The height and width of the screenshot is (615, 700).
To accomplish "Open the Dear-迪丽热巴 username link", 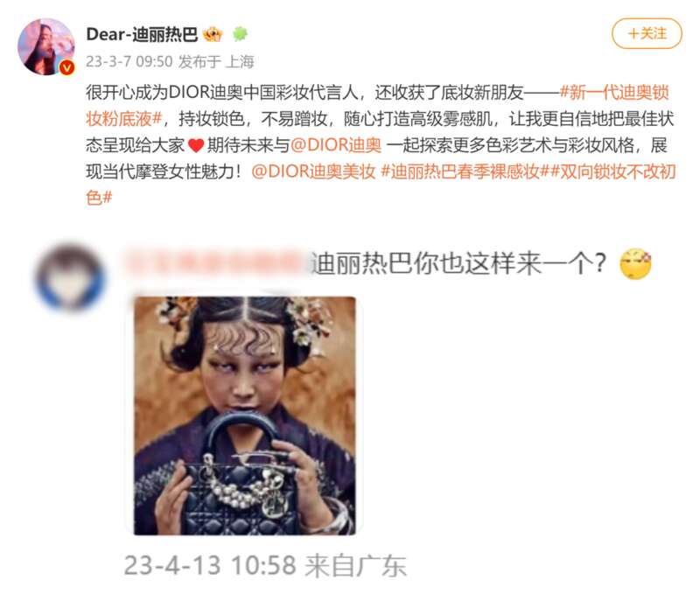I will point(142,34).
